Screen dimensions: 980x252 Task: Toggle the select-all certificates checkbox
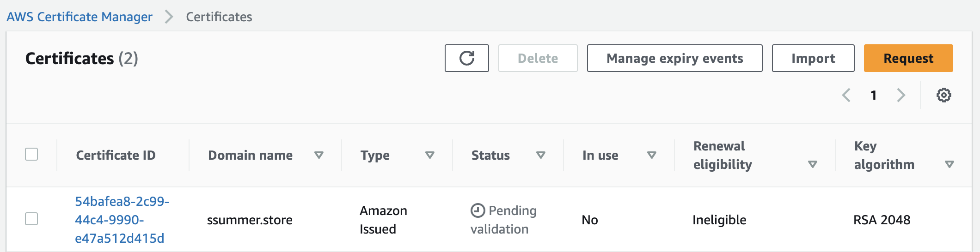[x=31, y=154]
